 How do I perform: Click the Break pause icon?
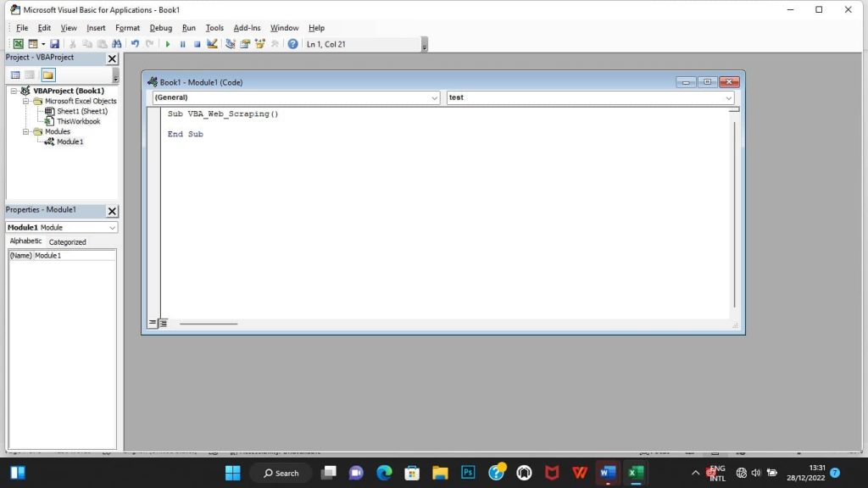[x=182, y=44]
